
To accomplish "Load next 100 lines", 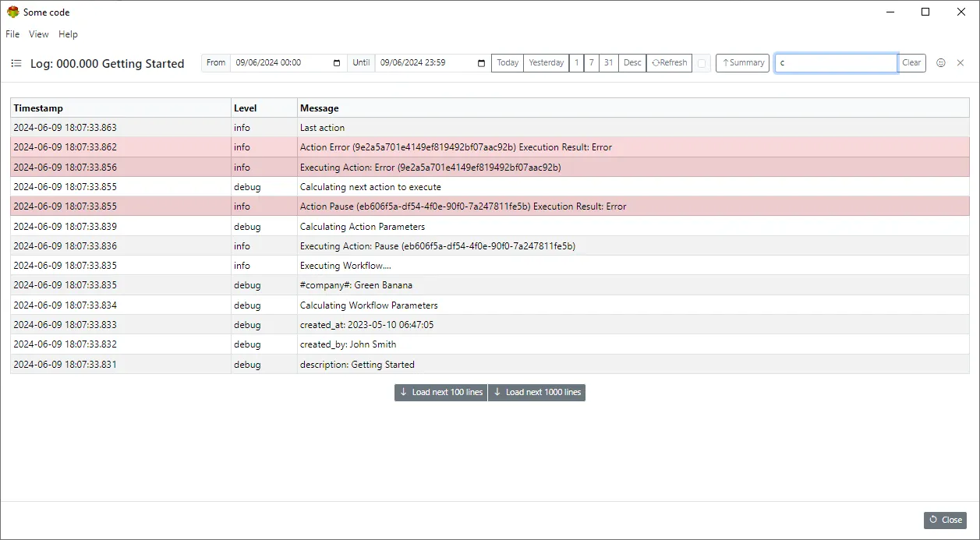I will click(x=440, y=392).
